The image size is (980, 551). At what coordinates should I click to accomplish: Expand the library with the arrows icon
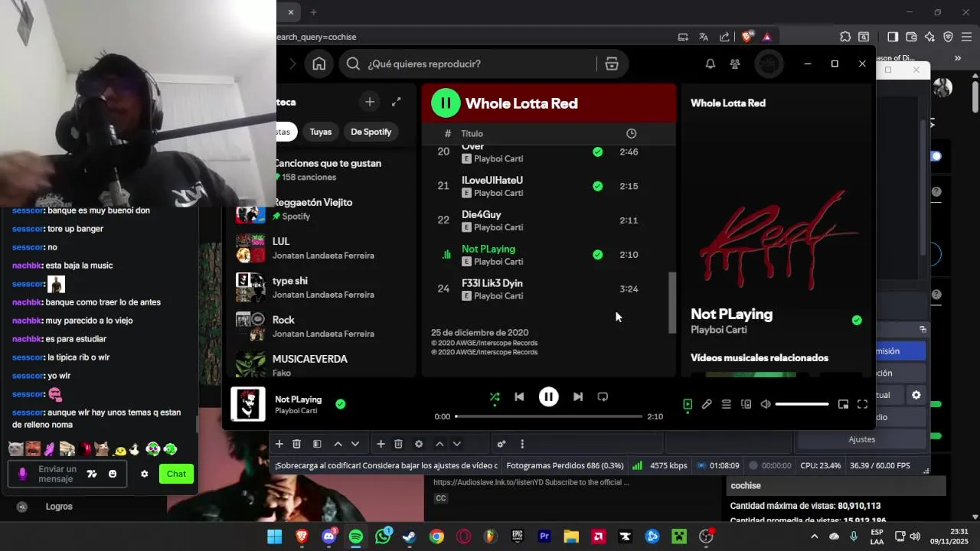397,102
